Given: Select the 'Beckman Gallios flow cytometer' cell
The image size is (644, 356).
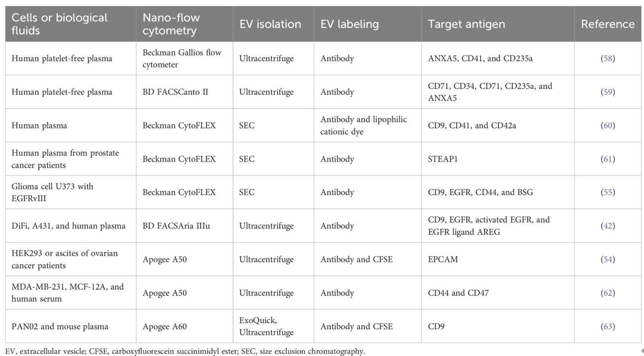Looking at the screenshot, I should [x=184, y=58].
